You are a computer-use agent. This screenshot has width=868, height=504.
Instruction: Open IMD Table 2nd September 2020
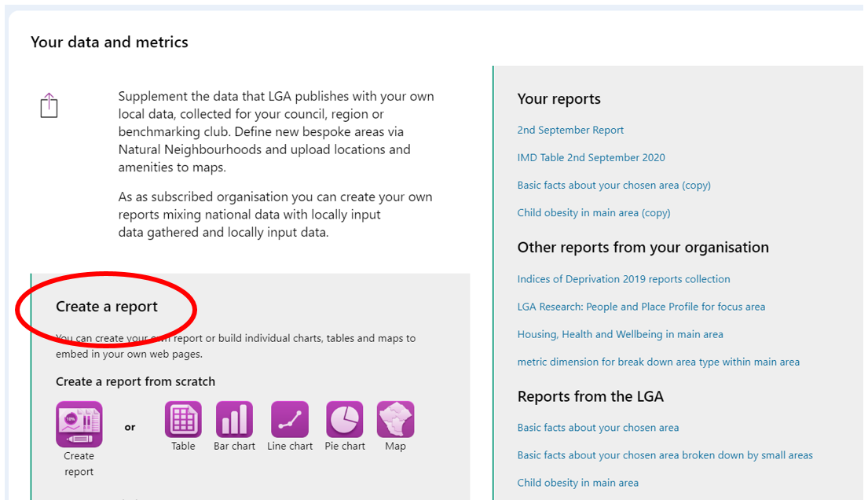click(x=591, y=157)
